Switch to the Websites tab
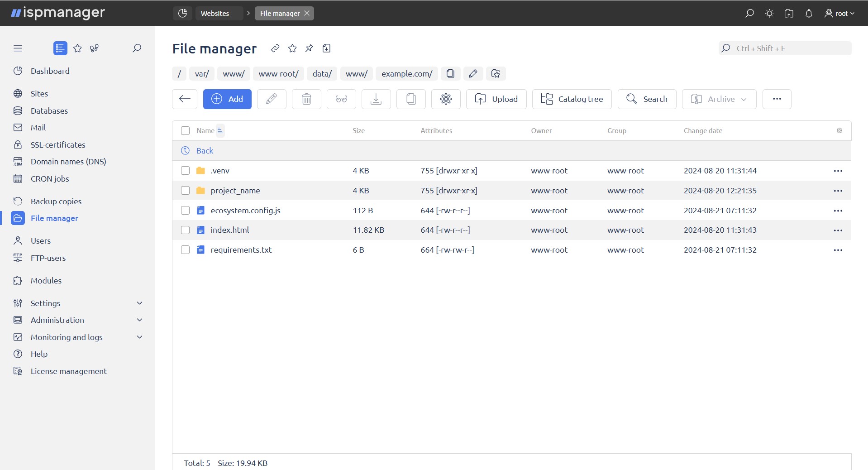 pyautogui.click(x=216, y=13)
